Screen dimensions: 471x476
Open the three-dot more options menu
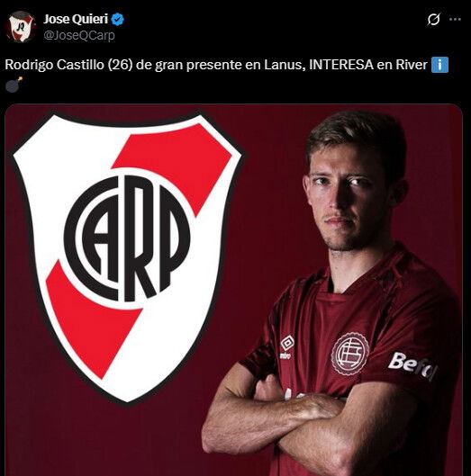click(455, 20)
